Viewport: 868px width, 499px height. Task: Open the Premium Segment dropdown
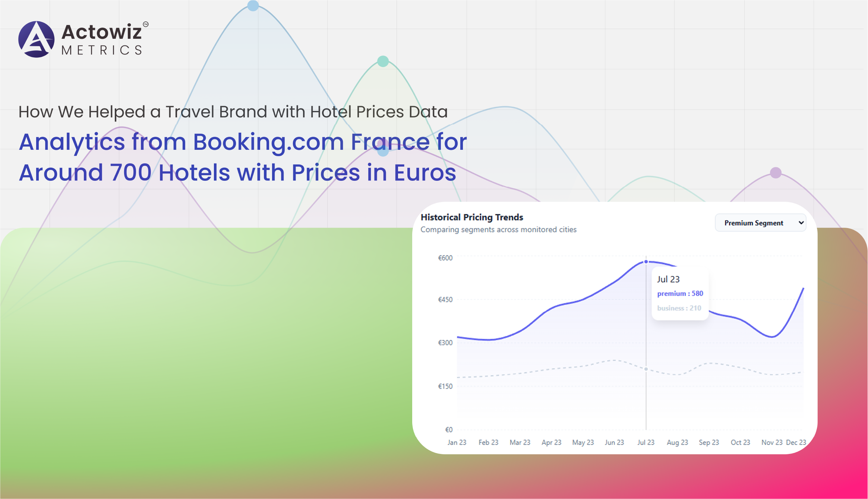(x=760, y=223)
